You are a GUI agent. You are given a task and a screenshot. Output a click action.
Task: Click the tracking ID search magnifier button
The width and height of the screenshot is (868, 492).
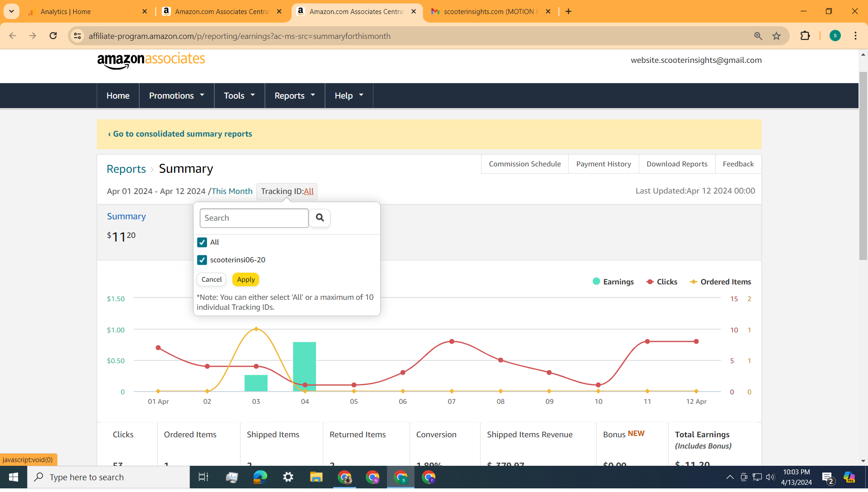(x=320, y=218)
